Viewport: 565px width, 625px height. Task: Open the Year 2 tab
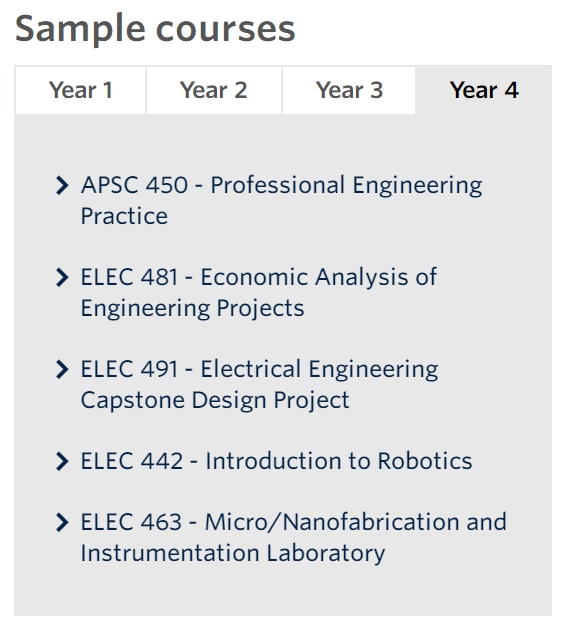pyautogui.click(x=214, y=90)
